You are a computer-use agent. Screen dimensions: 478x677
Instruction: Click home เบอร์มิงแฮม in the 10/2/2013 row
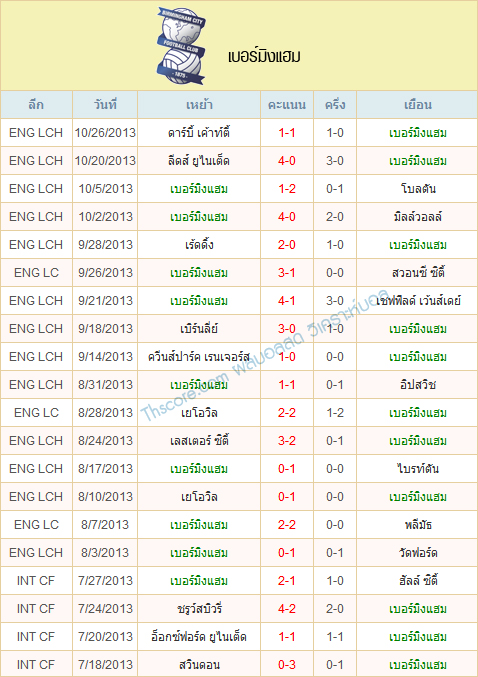coord(199,217)
